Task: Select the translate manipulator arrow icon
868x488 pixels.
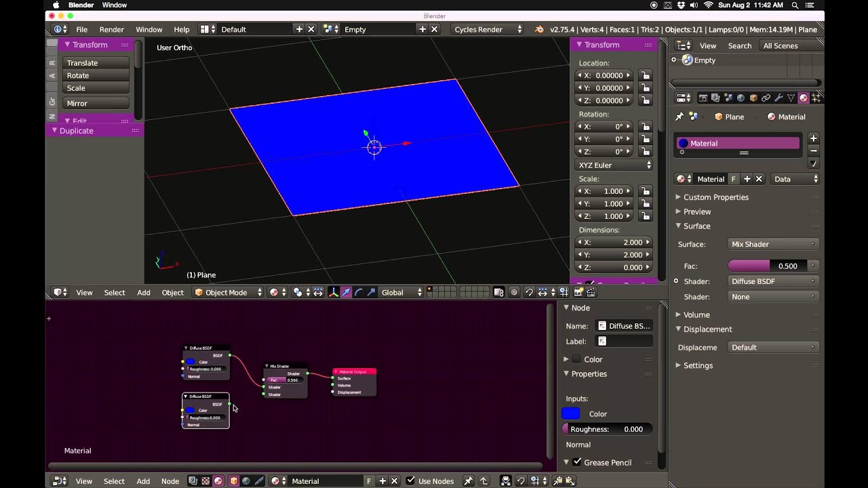Action: (x=346, y=292)
